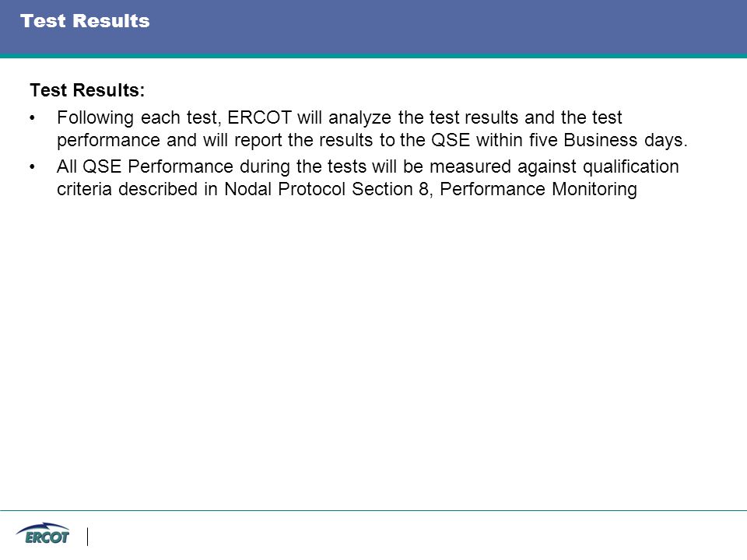Select the second bullet point marker
The height and width of the screenshot is (560, 747).
click(x=32, y=167)
